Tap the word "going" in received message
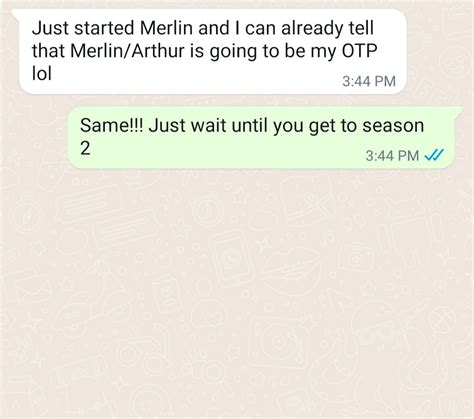The image size is (474, 419). (x=233, y=52)
